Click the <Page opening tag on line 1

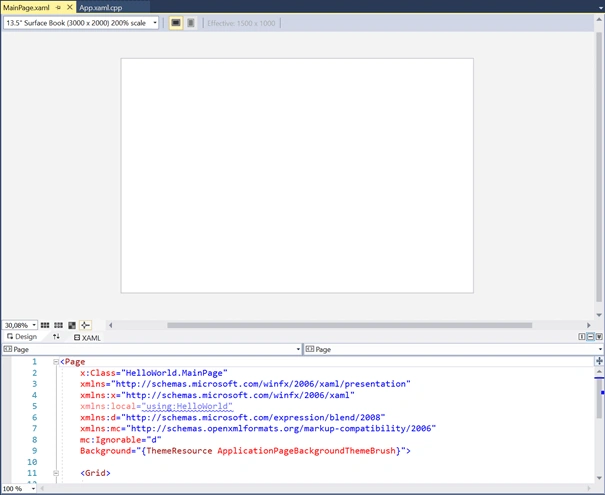[x=73, y=362]
